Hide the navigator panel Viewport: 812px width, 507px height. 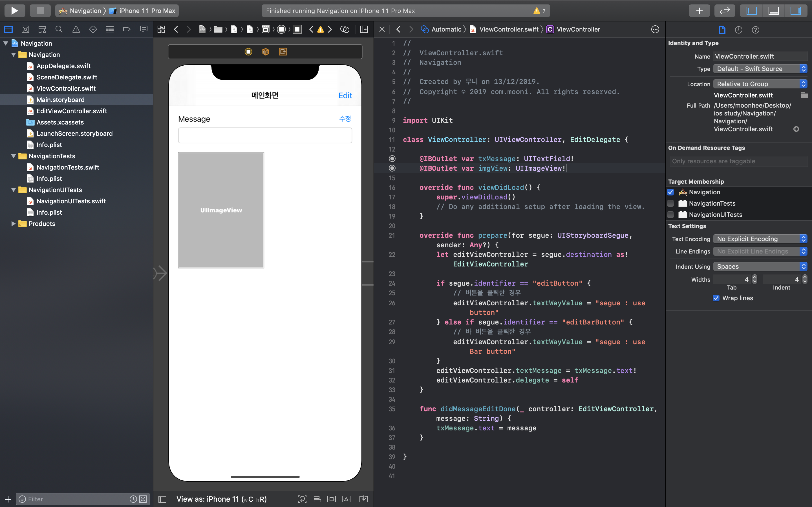(x=751, y=10)
